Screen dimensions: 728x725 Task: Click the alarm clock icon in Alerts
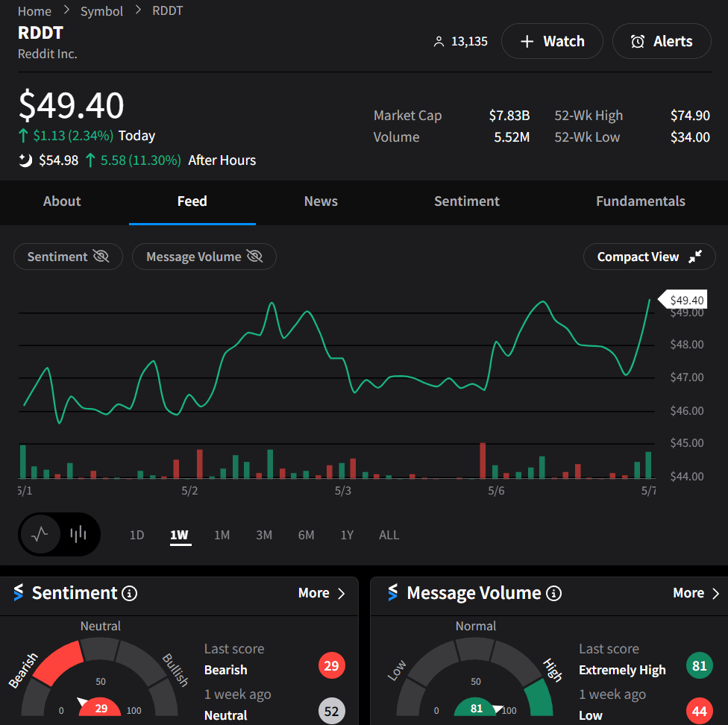click(638, 42)
